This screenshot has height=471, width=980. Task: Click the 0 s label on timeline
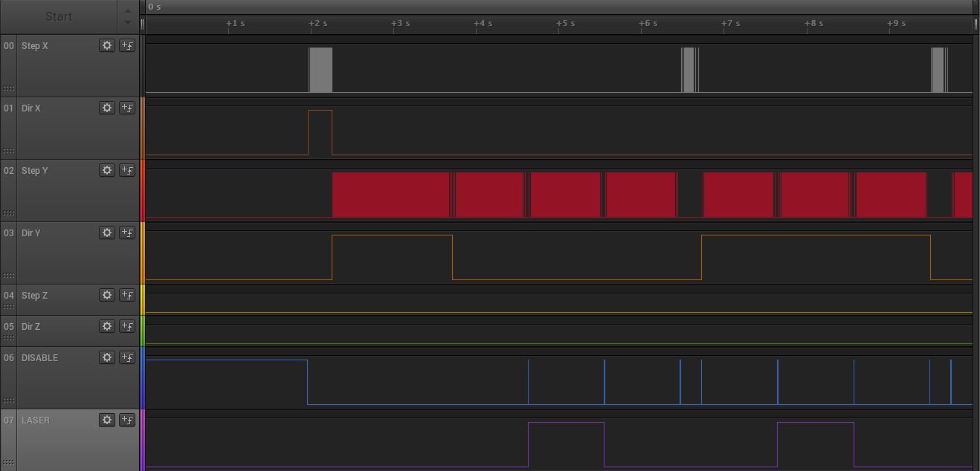click(x=155, y=7)
